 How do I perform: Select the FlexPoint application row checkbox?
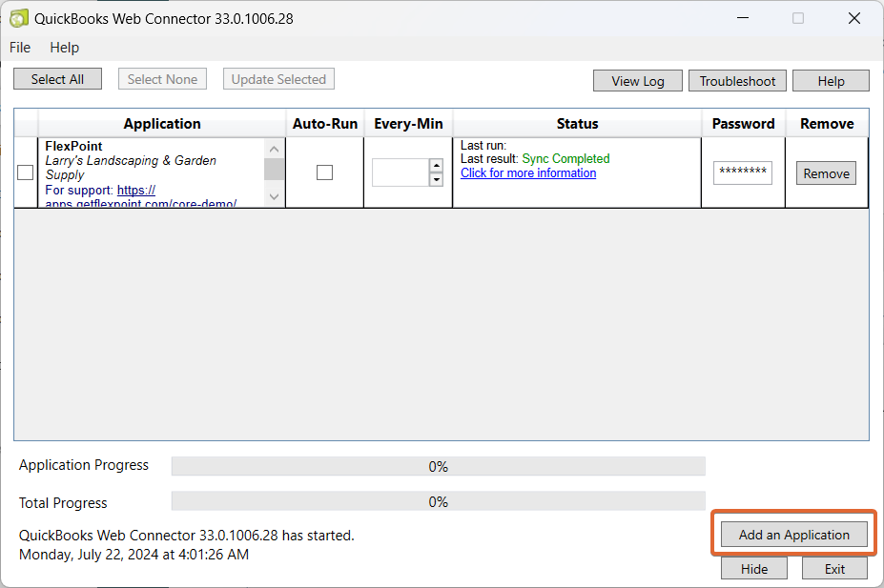(25, 172)
